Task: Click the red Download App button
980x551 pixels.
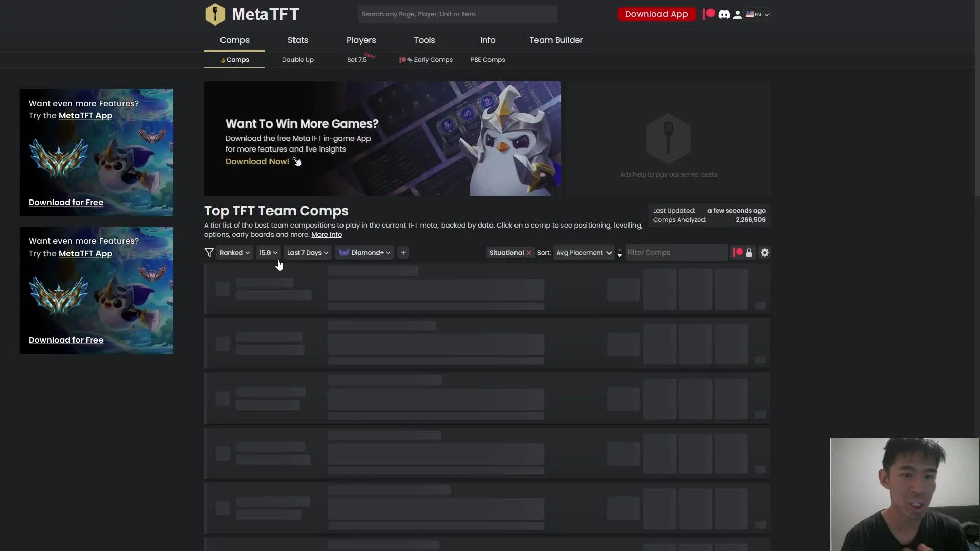Action: [x=656, y=14]
